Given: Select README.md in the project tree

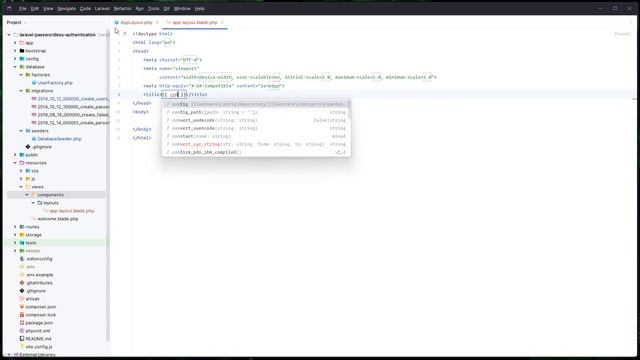Looking at the screenshot, I should point(39,339).
